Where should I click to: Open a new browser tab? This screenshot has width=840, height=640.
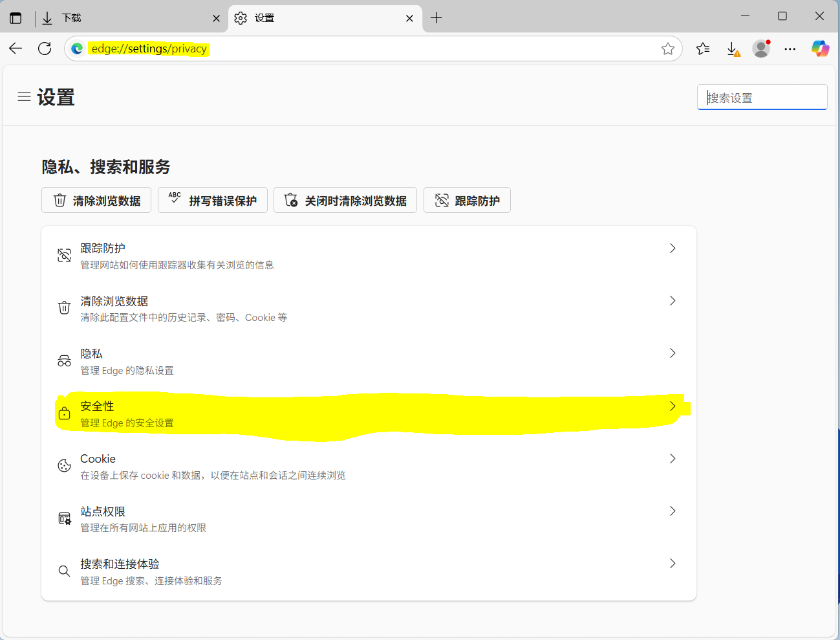point(436,18)
